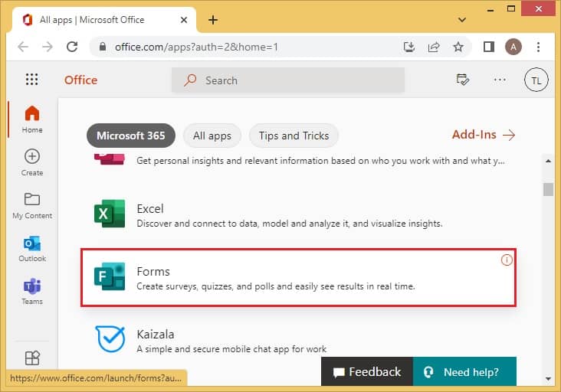561x392 pixels.
Task: Minimize the browser window
Action: pyautogui.click(x=490, y=9)
